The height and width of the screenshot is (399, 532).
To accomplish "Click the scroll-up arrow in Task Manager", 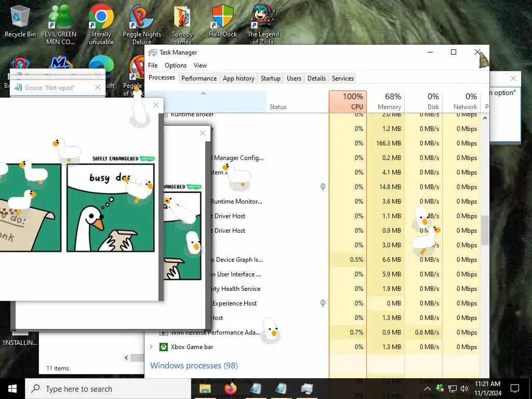I will click(x=485, y=118).
